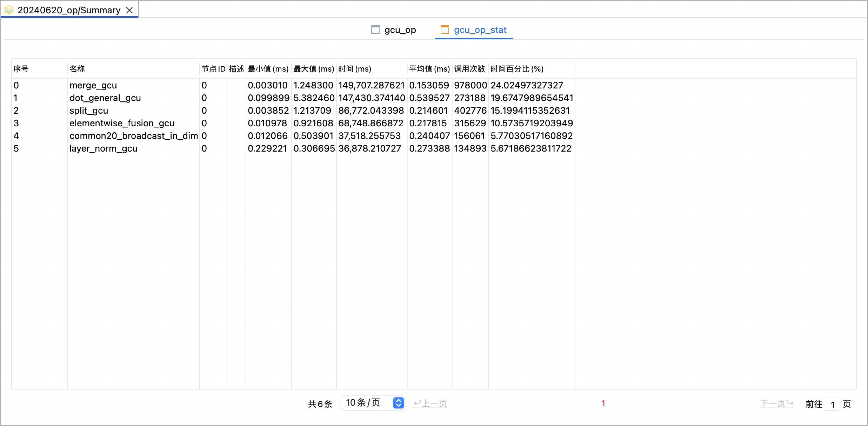868x426 pixels.
Task: Click percentage 5.77030517160892
Action: [x=532, y=136]
